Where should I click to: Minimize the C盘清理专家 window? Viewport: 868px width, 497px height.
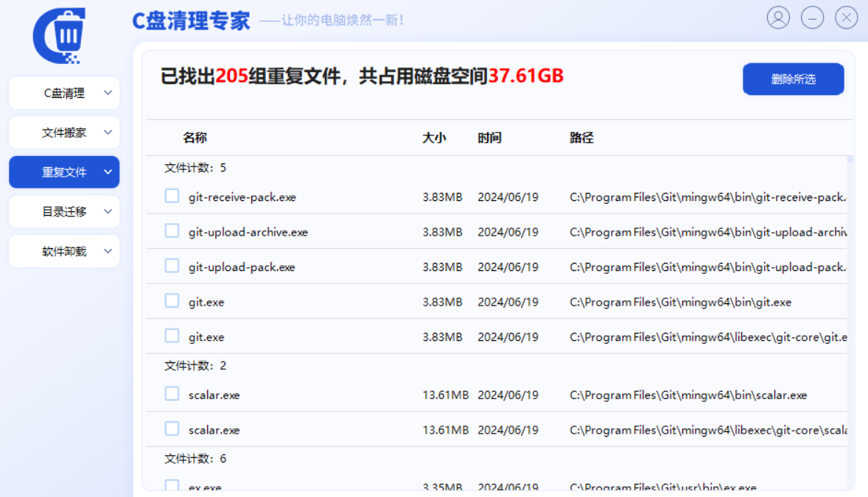(812, 18)
